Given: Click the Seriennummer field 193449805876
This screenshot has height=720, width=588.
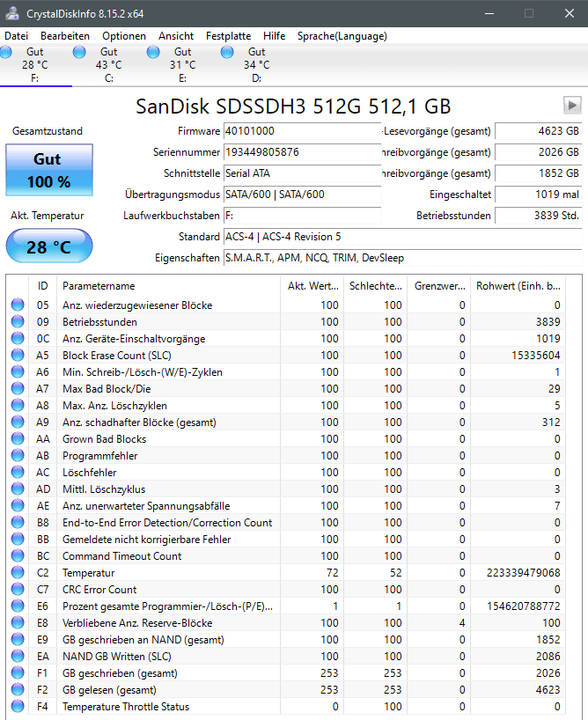Looking at the screenshot, I should coord(302,152).
